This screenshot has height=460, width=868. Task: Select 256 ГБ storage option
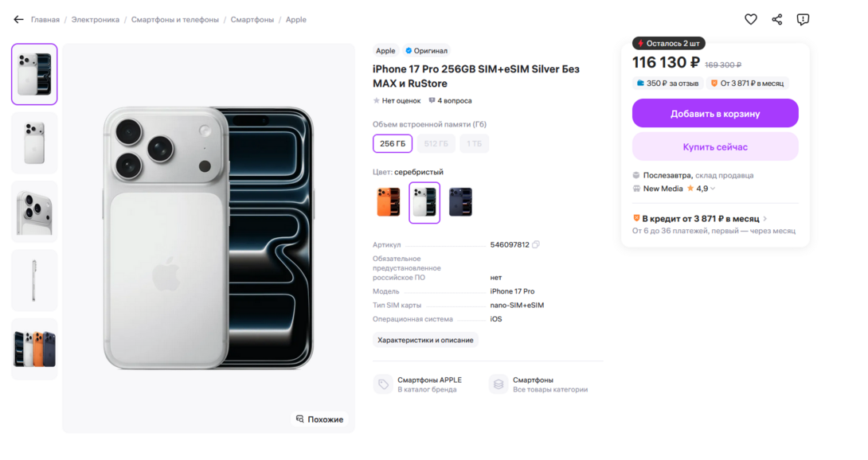393,143
